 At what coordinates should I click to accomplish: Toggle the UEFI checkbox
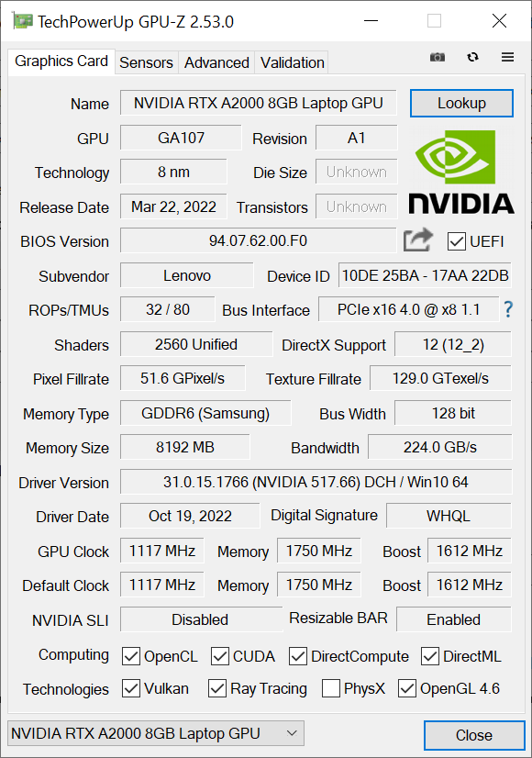click(456, 241)
